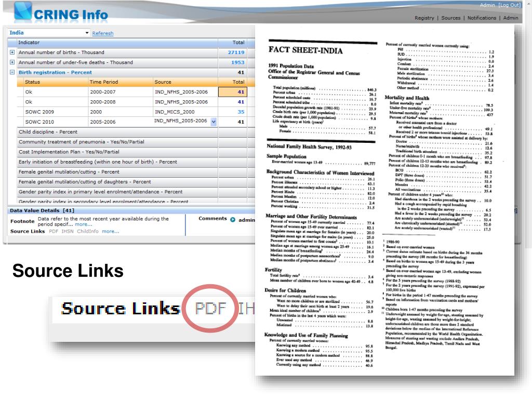This screenshot has width=532, height=399.
Task: Click the Admin user name at top
Action: pos(487,5)
